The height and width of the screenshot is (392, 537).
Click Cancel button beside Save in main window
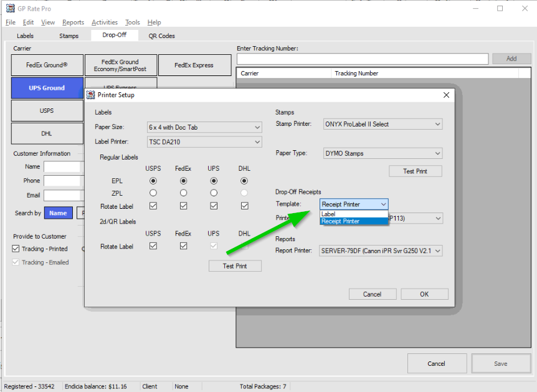437,363
